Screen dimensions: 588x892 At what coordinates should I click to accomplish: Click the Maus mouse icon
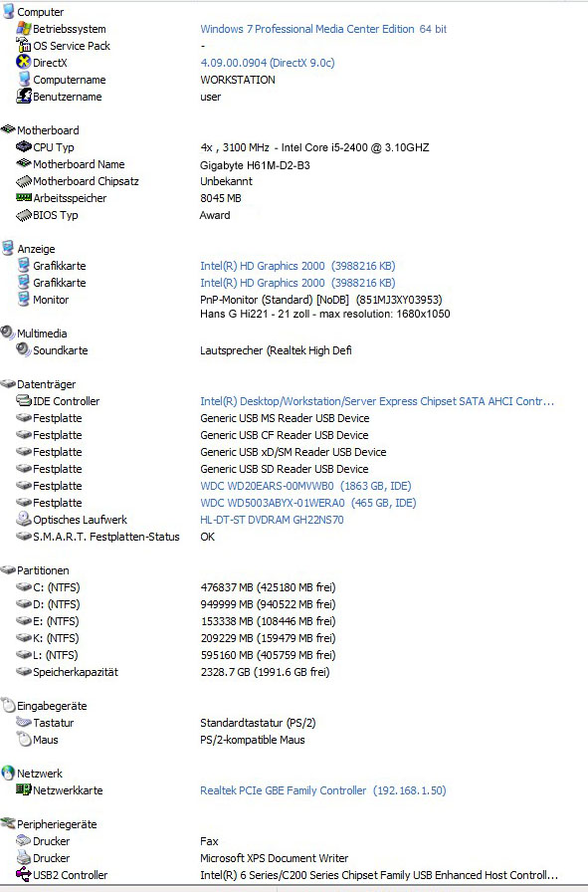(x=23, y=739)
